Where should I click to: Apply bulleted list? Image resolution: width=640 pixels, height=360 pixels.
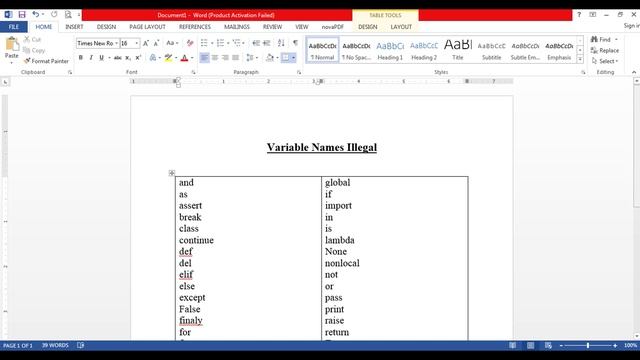[204, 43]
